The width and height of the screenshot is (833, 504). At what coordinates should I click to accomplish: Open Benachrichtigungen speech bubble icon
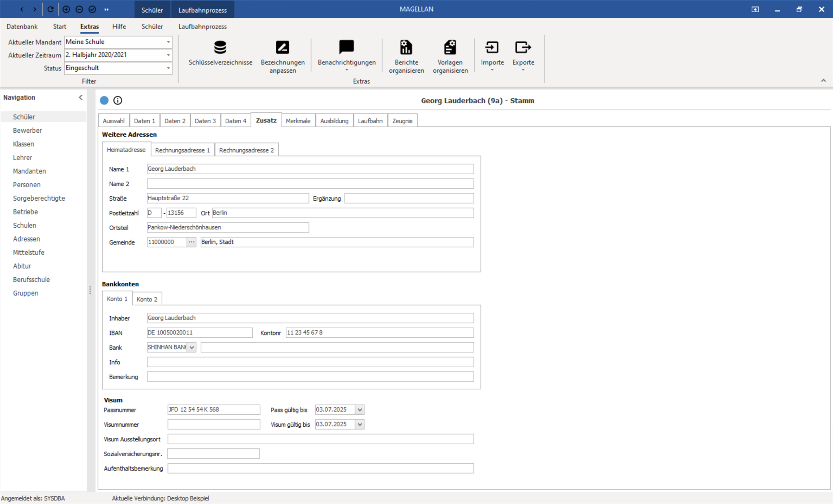point(346,47)
